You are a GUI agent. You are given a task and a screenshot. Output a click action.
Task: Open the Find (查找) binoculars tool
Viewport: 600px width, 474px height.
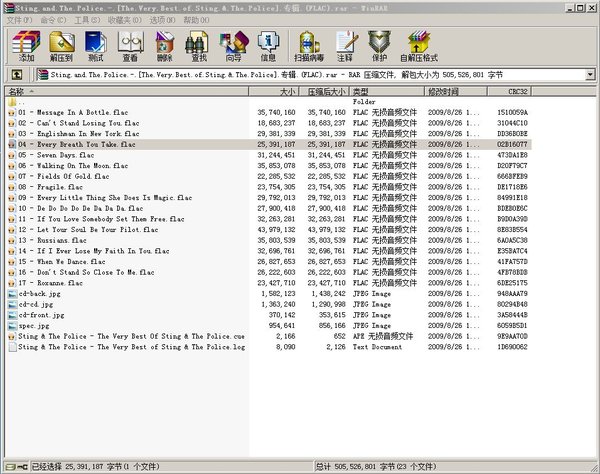[199, 46]
